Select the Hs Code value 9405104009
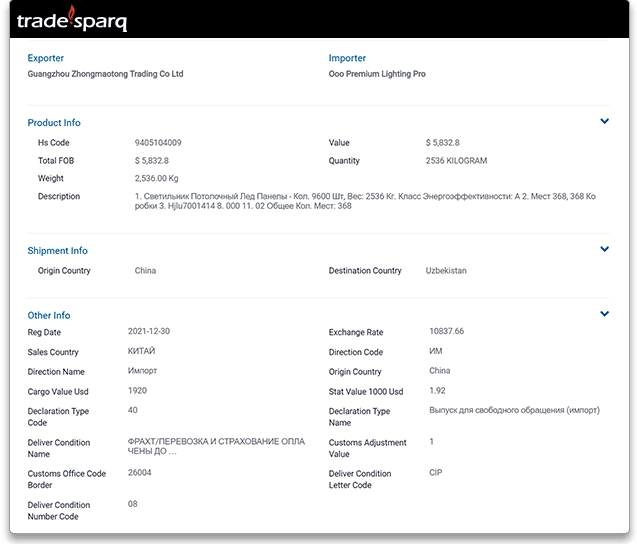Image resolution: width=637 pixels, height=544 pixels. click(x=158, y=143)
